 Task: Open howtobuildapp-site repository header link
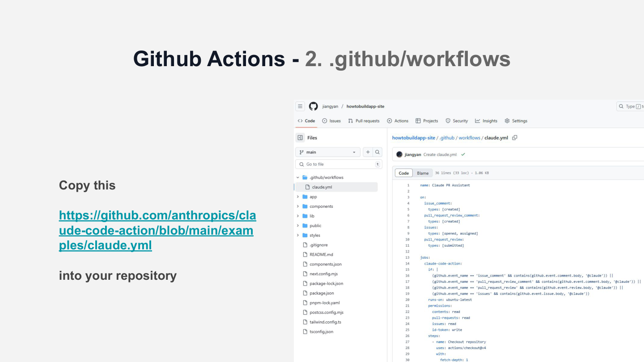[365, 106]
